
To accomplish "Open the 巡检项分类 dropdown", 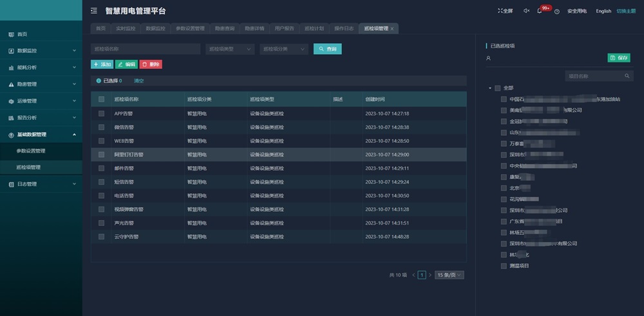I will 283,49.
